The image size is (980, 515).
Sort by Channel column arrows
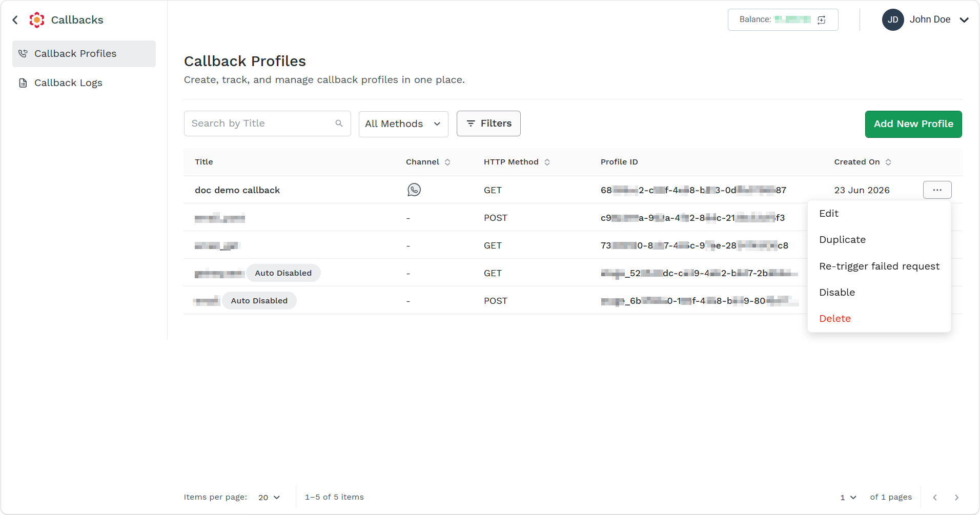[447, 162]
